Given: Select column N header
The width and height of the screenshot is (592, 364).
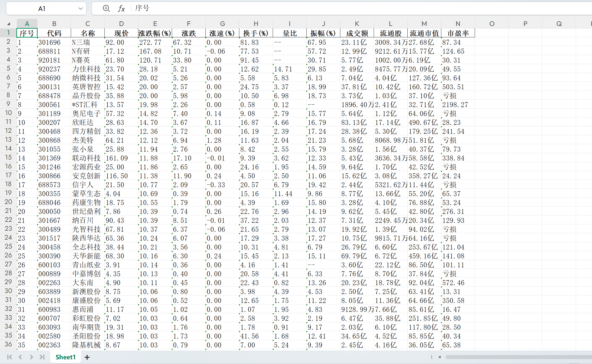Looking at the screenshot, I should [x=458, y=24].
